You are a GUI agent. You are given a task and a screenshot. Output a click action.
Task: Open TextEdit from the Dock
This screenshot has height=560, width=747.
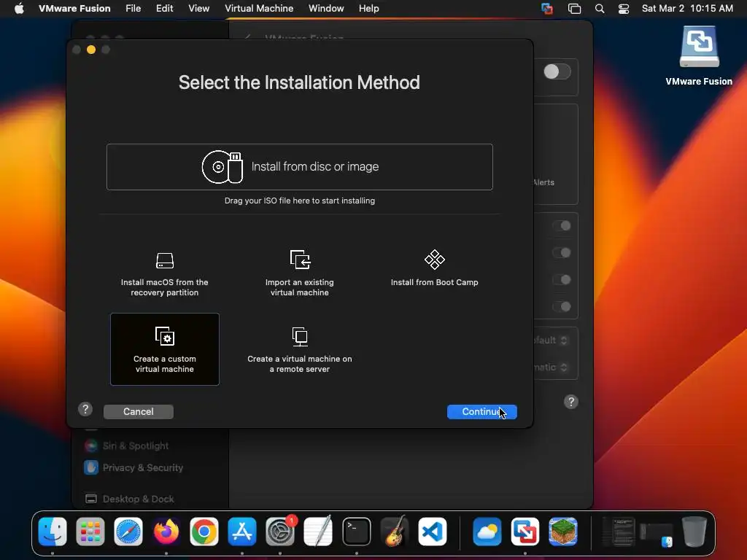click(318, 532)
